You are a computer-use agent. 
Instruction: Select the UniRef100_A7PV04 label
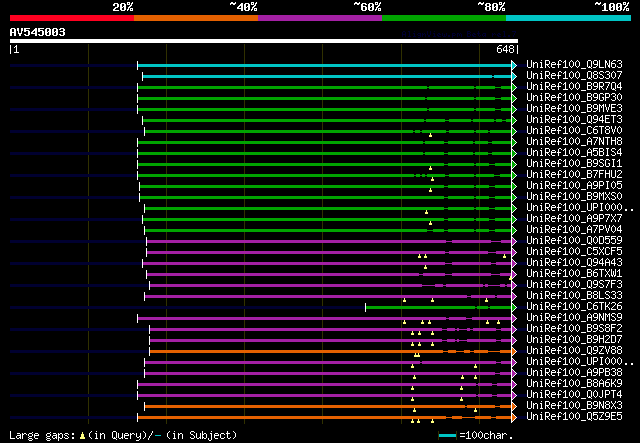click(x=574, y=230)
